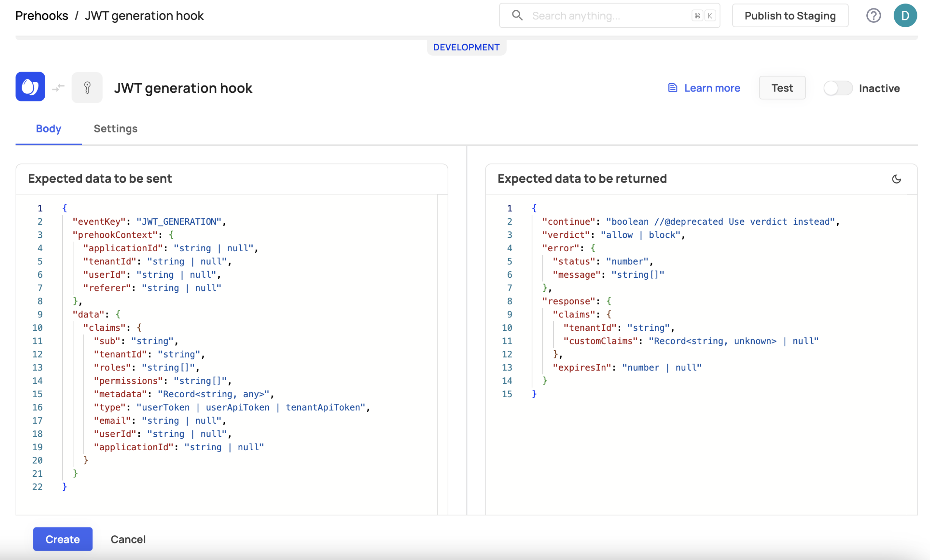Click the blue Frontegg logo icon

point(30,87)
